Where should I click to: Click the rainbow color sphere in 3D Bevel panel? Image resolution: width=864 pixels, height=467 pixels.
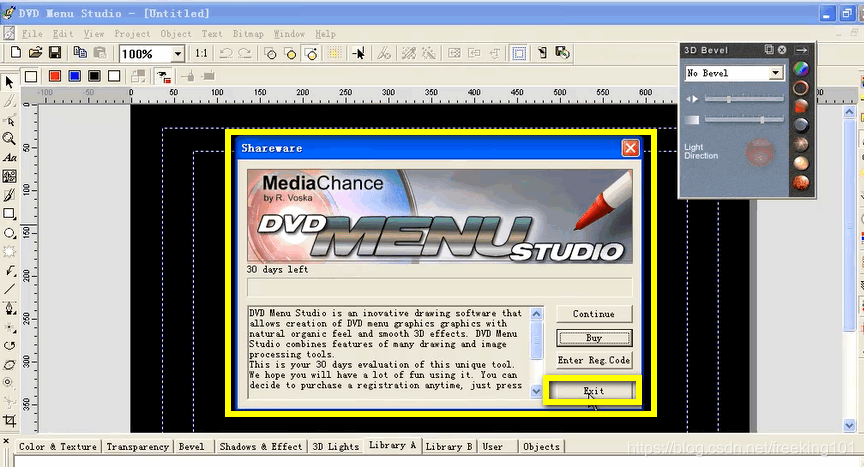coord(801,69)
